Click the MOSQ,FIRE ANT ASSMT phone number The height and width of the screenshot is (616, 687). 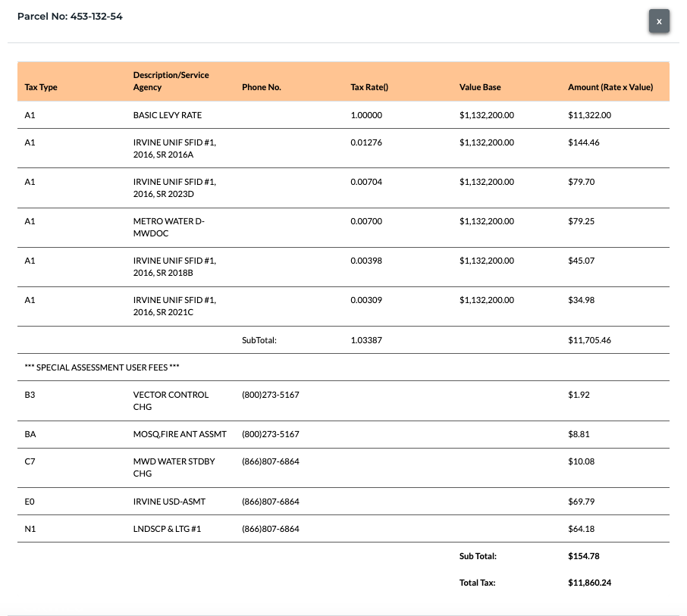coord(271,434)
